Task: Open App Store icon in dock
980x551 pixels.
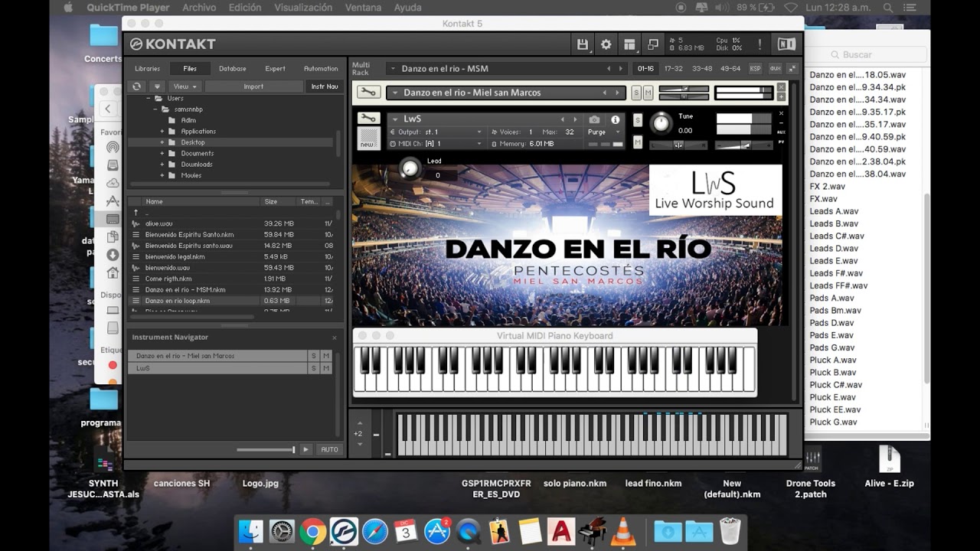Action: click(437, 531)
